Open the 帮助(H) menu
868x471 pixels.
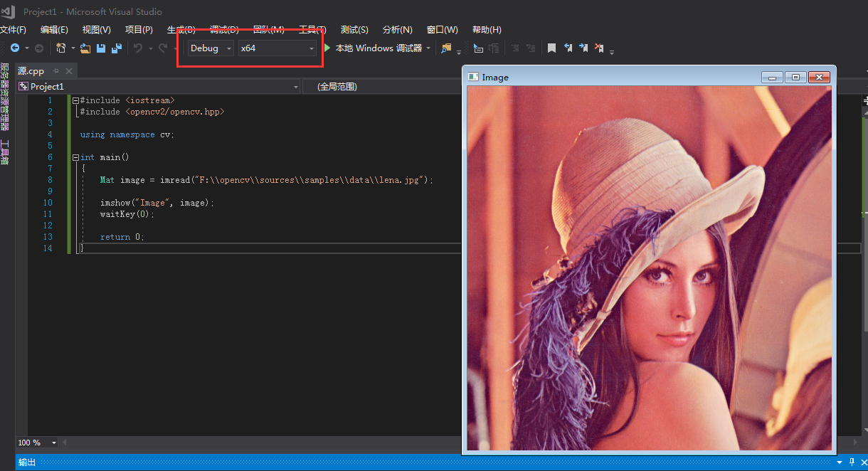coord(487,30)
